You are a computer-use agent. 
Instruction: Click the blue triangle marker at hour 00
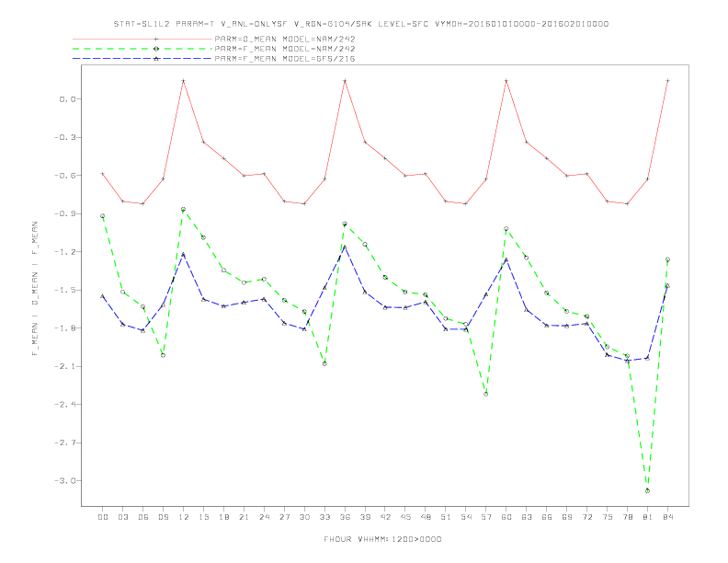(x=103, y=296)
